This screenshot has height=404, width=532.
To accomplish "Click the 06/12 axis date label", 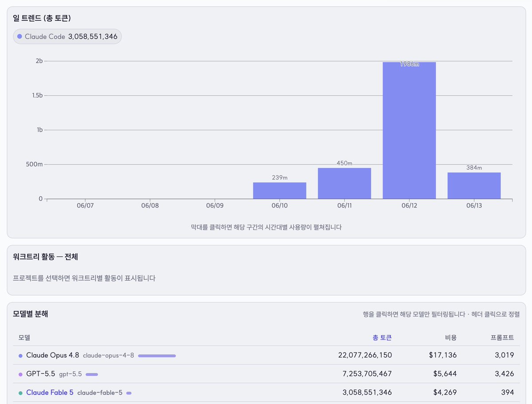I will coord(409,206).
